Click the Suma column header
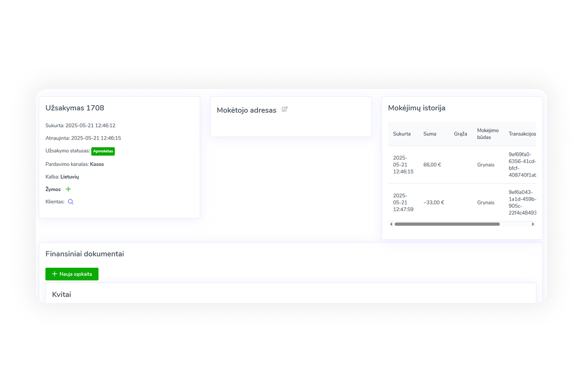The image size is (583, 392). pos(429,134)
